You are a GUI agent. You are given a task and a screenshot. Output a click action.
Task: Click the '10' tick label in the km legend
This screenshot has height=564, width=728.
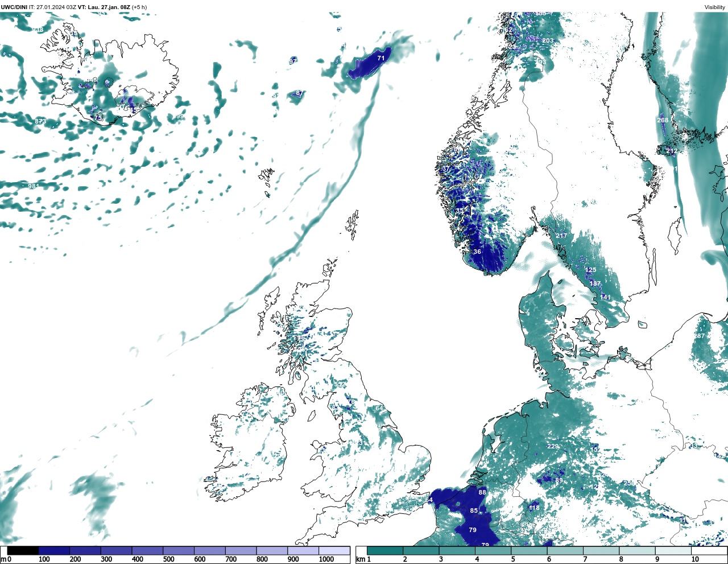tap(695, 559)
